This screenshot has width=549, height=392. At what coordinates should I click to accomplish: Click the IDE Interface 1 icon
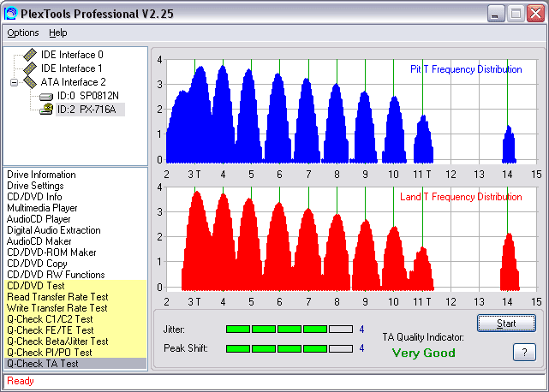(30, 68)
